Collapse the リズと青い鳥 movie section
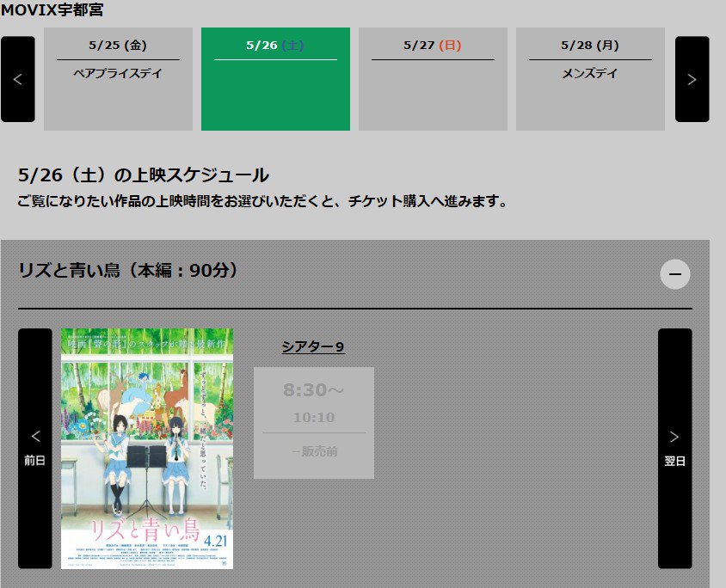This screenshot has width=726, height=588. [675, 274]
